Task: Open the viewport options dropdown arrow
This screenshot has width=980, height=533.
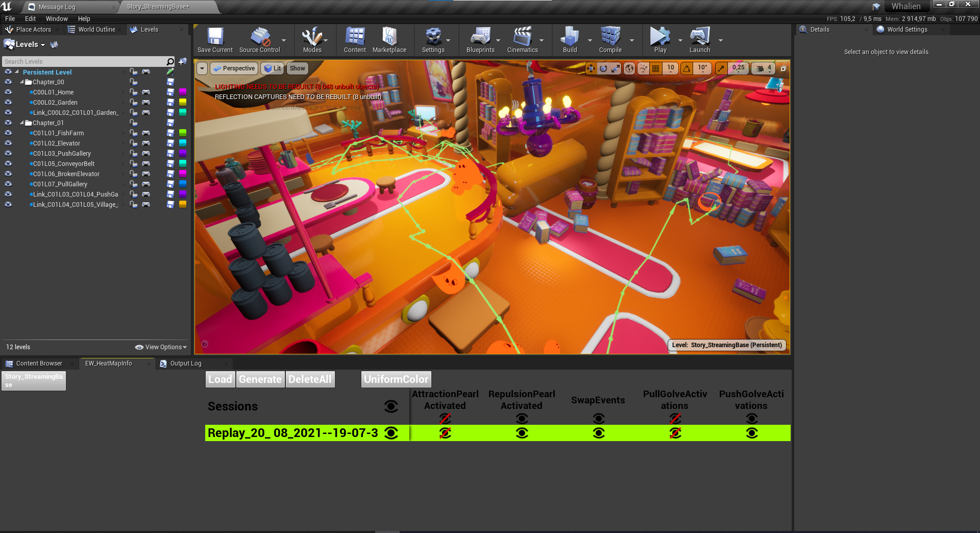Action: [202, 68]
